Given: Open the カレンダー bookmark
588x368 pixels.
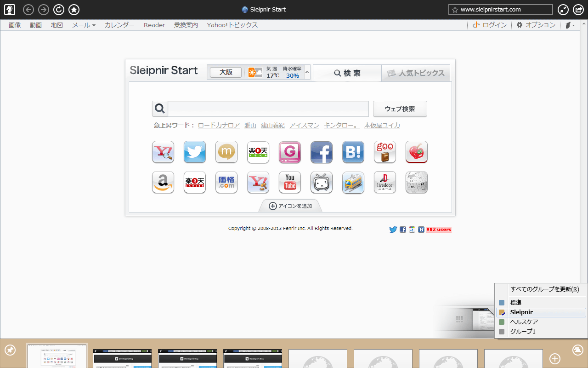Looking at the screenshot, I should pyautogui.click(x=119, y=25).
